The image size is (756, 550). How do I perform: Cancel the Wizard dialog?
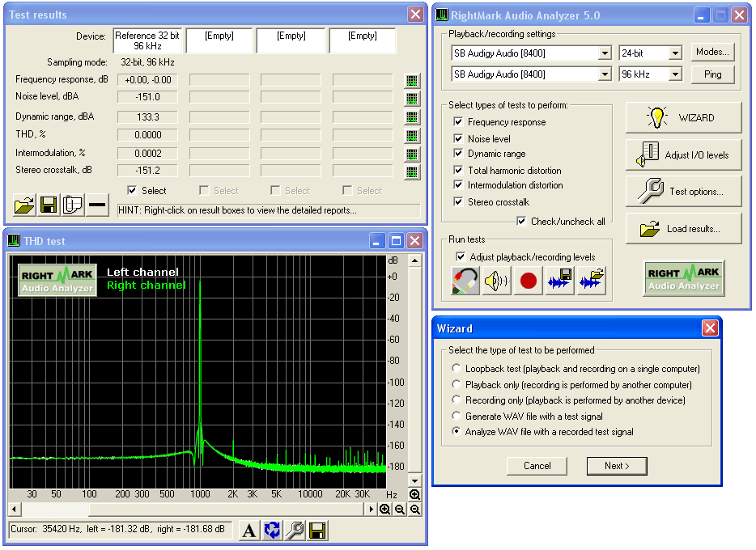[x=537, y=466]
